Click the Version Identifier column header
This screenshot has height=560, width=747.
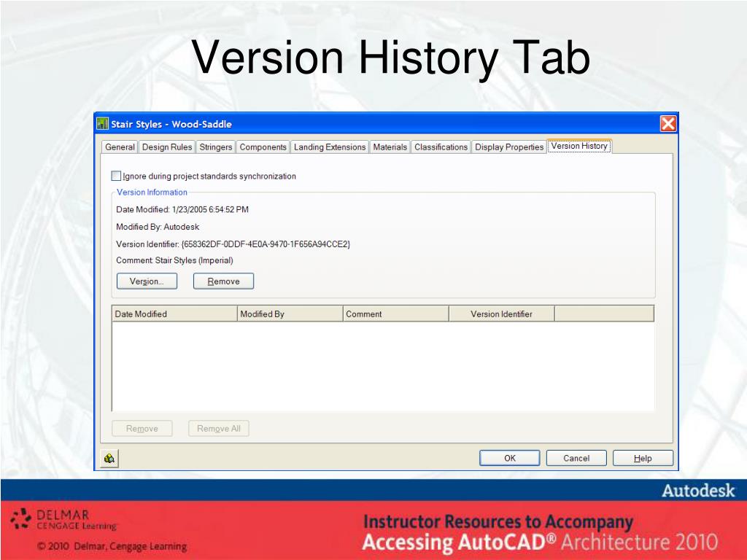coord(502,314)
